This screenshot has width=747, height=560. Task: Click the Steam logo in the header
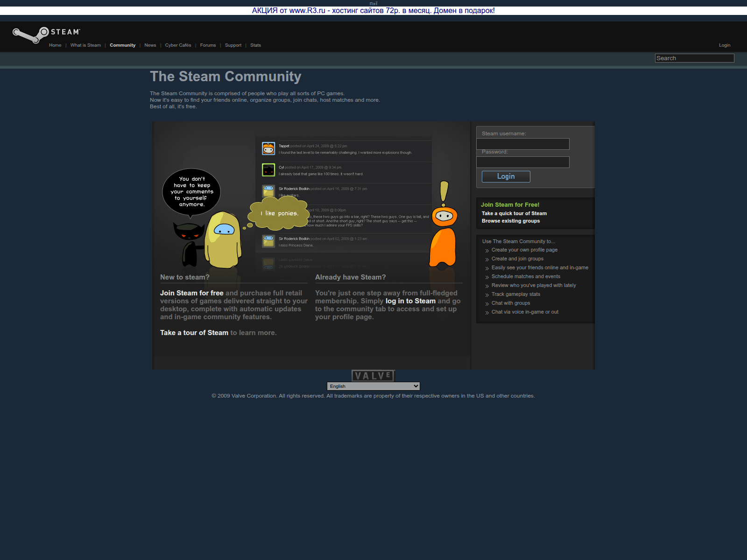click(x=46, y=34)
